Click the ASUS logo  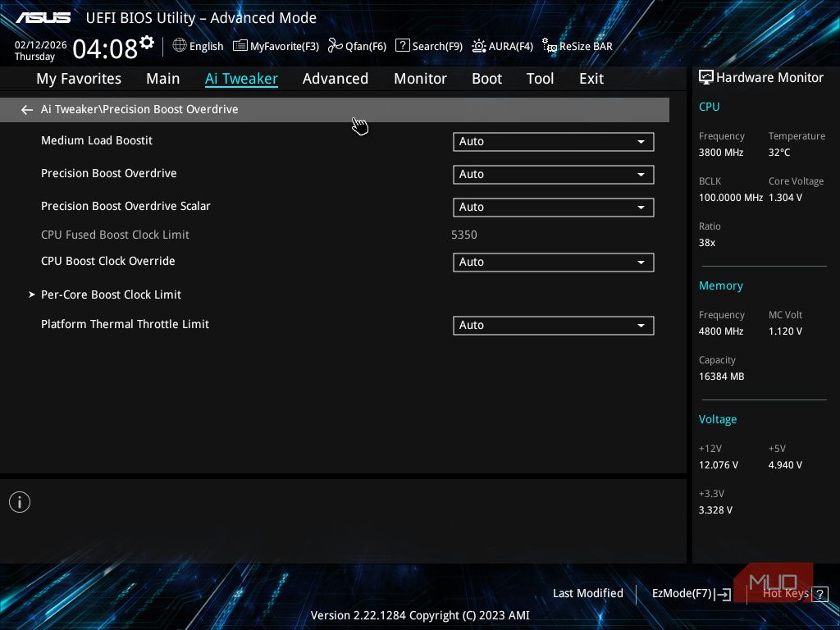[43, 18]
